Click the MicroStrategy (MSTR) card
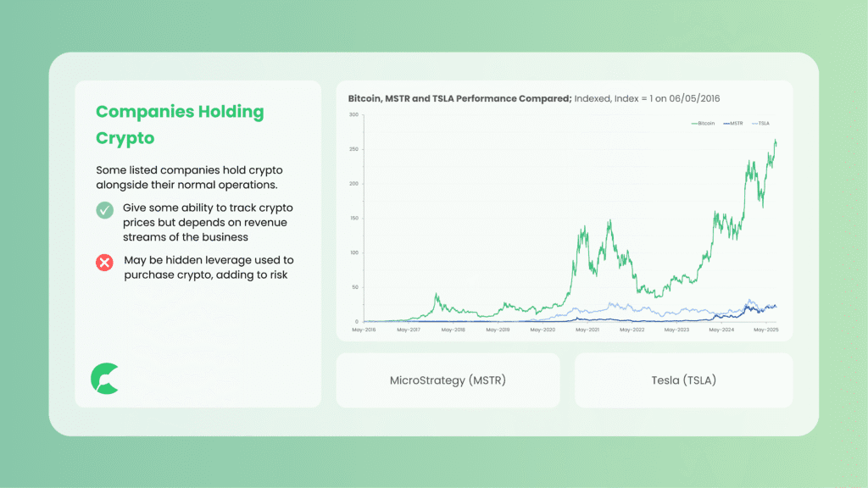 (x=448, y=380)
